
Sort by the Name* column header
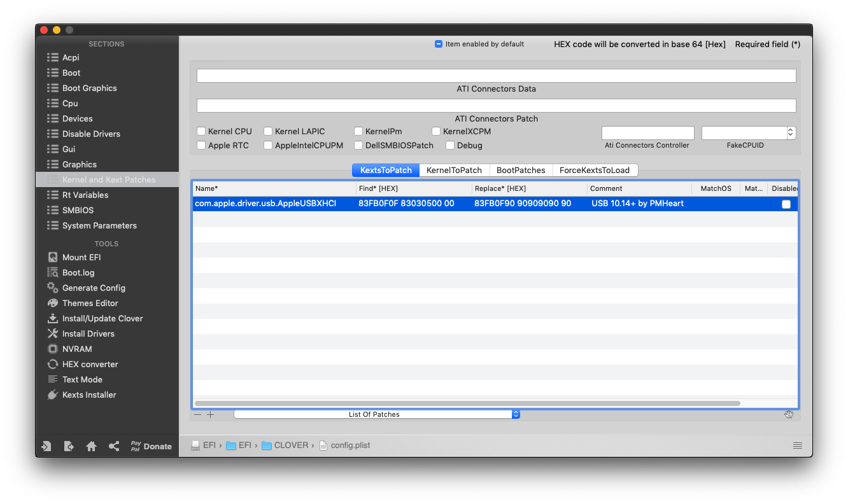click(274, 188)
